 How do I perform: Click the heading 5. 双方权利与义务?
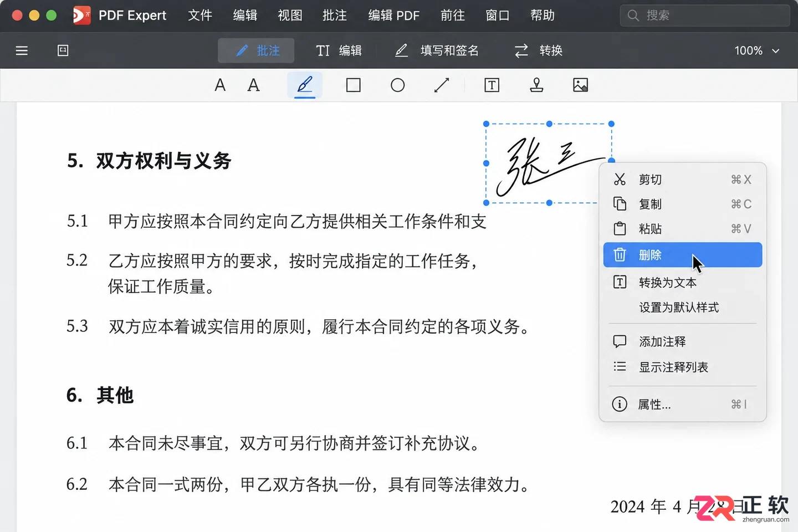click(149, 161)
